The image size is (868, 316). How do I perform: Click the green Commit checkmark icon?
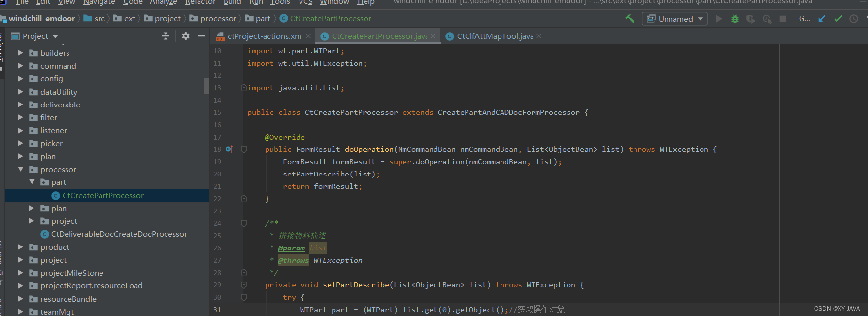[838, 19]
